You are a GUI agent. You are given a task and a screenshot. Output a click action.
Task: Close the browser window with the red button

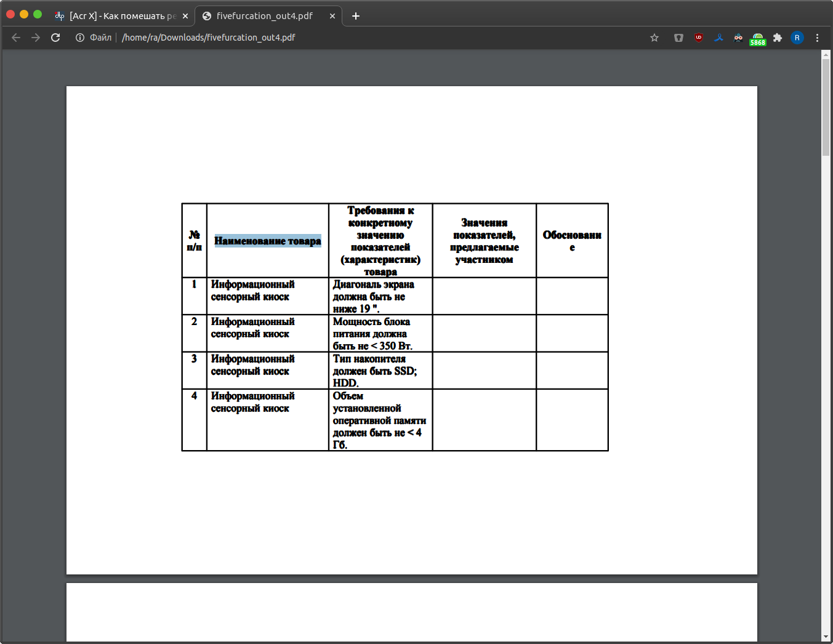point(10,14)
